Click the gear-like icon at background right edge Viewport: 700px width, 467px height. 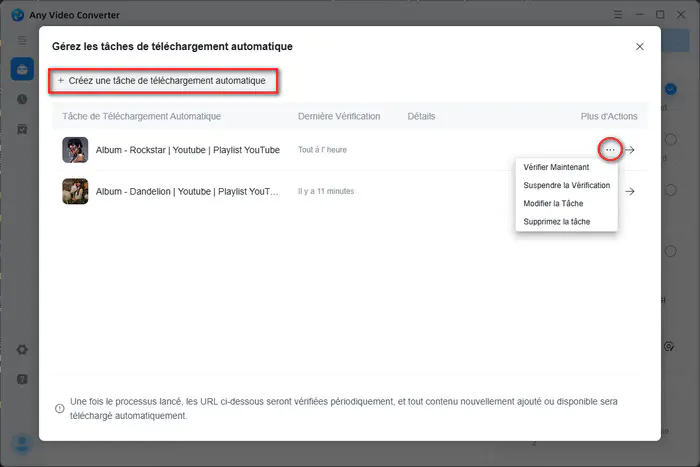(668, 346)
